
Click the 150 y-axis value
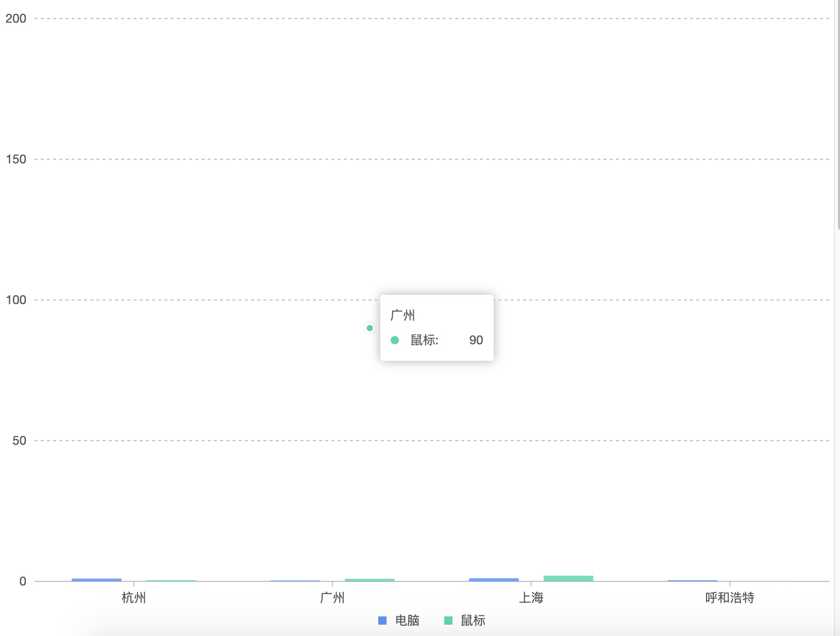(15, 159)
